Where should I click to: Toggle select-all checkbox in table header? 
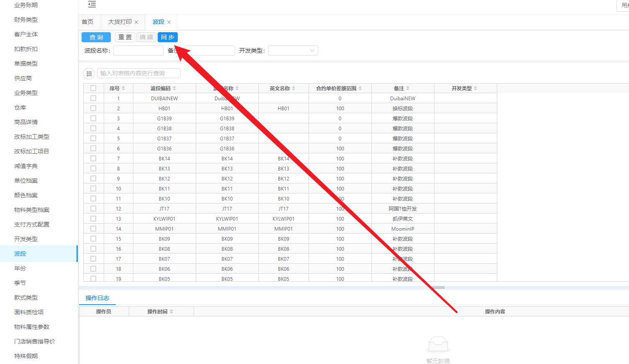tap(93, 88)
